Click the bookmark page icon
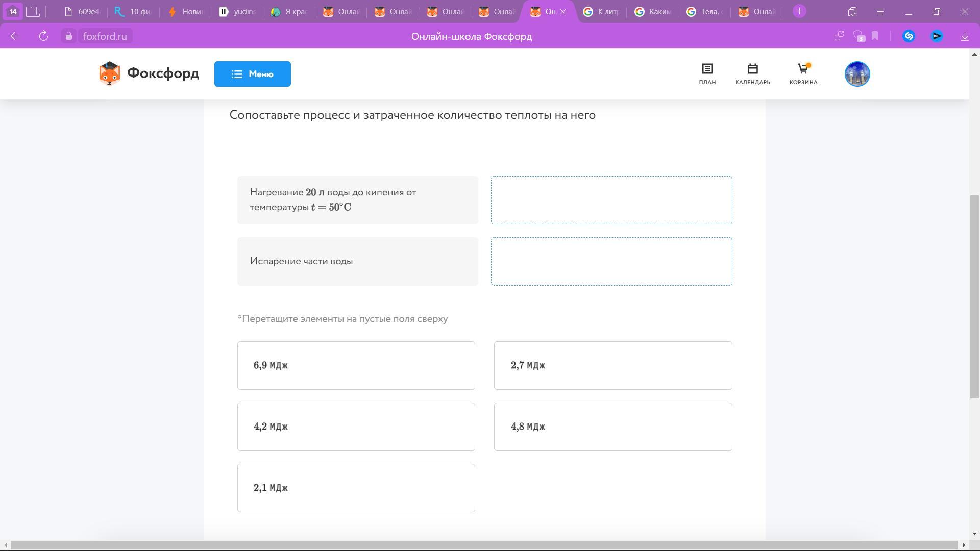This screenshot has height=551, width=980. pyautogui.click(x=875, y=36)
